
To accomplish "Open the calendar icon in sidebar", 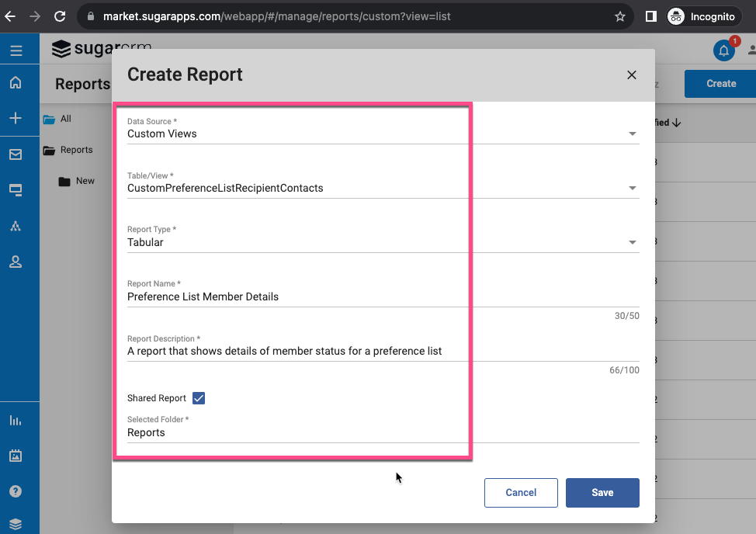I will pyautogui.click(x=16, y=456).
